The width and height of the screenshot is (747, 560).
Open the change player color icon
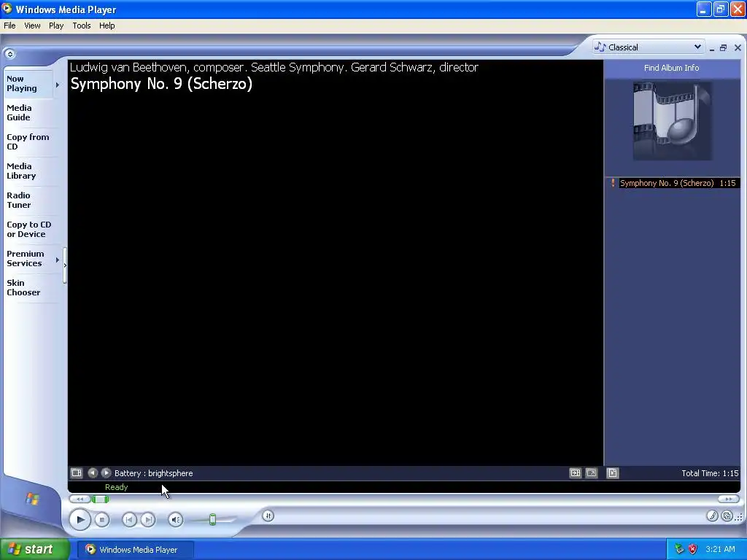(x=712, y=516)
